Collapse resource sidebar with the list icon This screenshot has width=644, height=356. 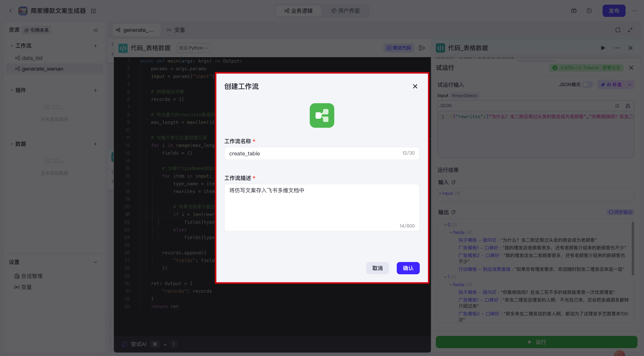click(95, 30)
